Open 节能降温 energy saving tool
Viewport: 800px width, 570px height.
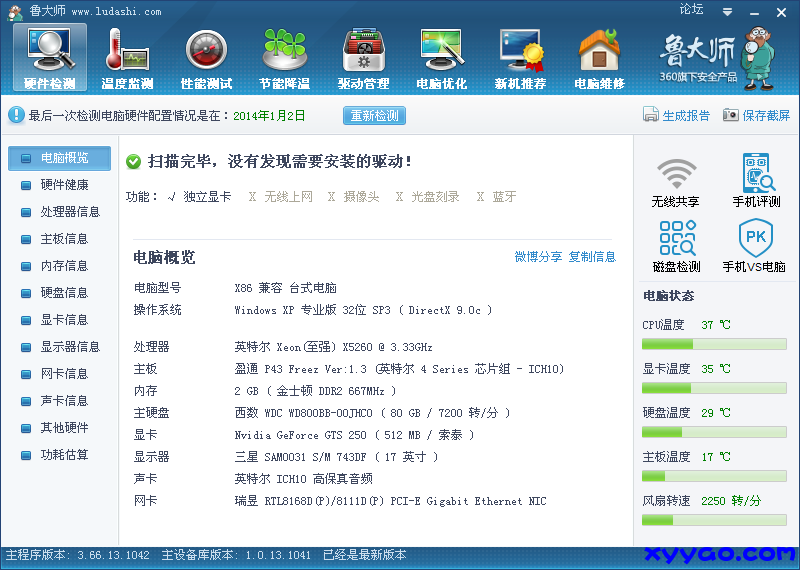[284, 57]
